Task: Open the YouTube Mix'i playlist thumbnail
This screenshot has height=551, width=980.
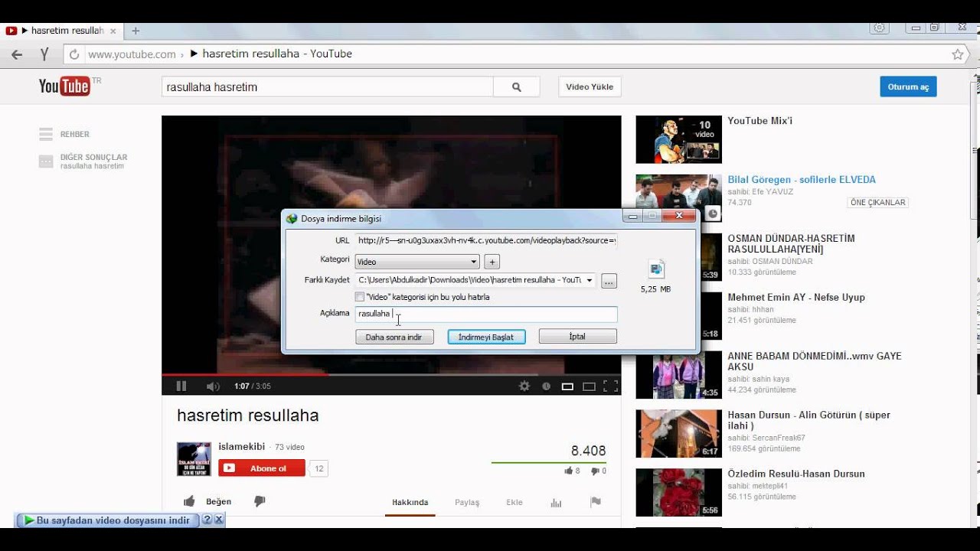Action: 678,139
